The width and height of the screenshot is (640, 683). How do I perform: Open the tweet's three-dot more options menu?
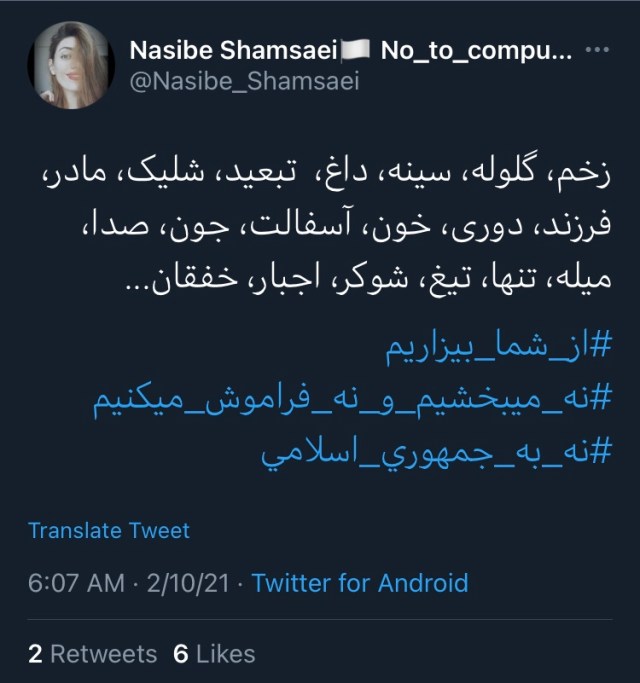(x=597, y=49)
